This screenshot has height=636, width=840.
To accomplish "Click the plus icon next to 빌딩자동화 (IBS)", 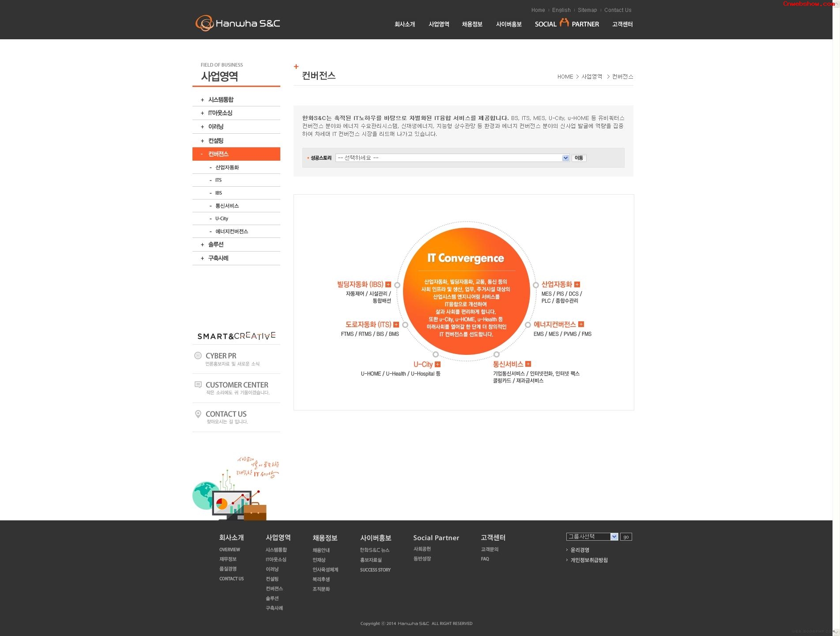I will click(388, 285).
